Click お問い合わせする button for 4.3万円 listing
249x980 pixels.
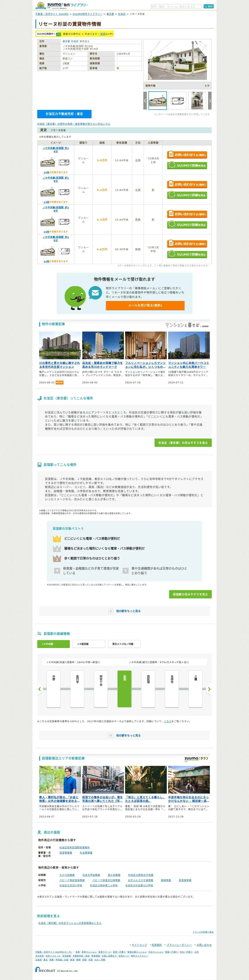pos(187,214)
